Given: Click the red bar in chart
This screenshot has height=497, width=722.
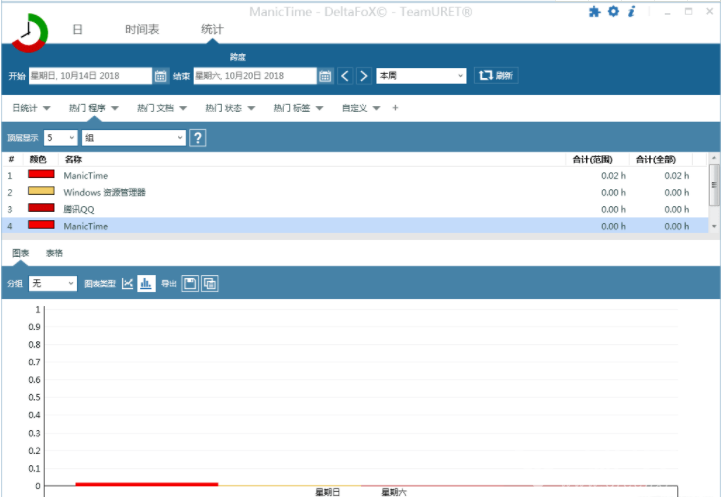Looking at the screenshot, I should [x=146, y=484].
